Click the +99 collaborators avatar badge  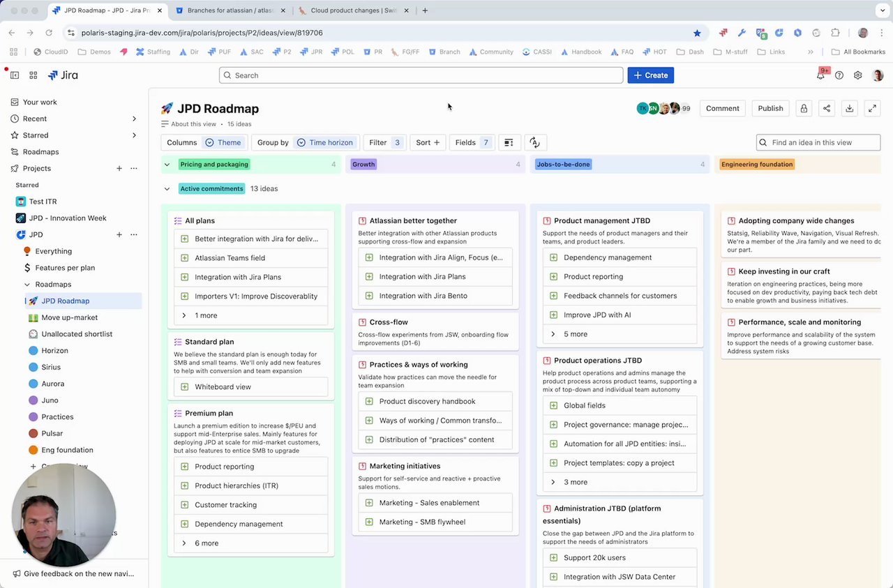[686, 108]
